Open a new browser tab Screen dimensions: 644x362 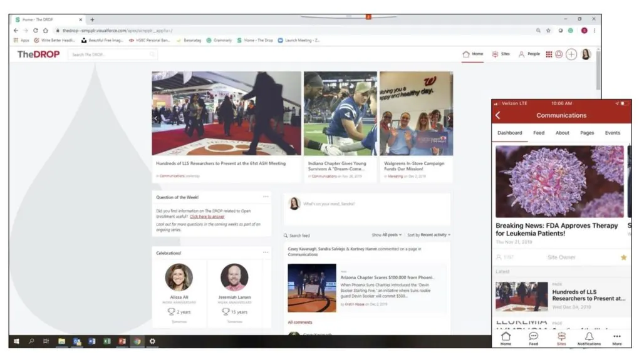coord(92,19)
